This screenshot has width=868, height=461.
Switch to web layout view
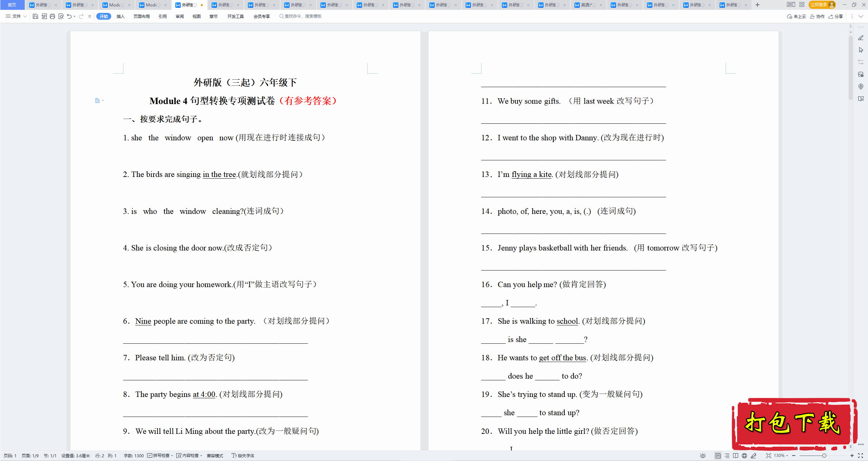744,456
